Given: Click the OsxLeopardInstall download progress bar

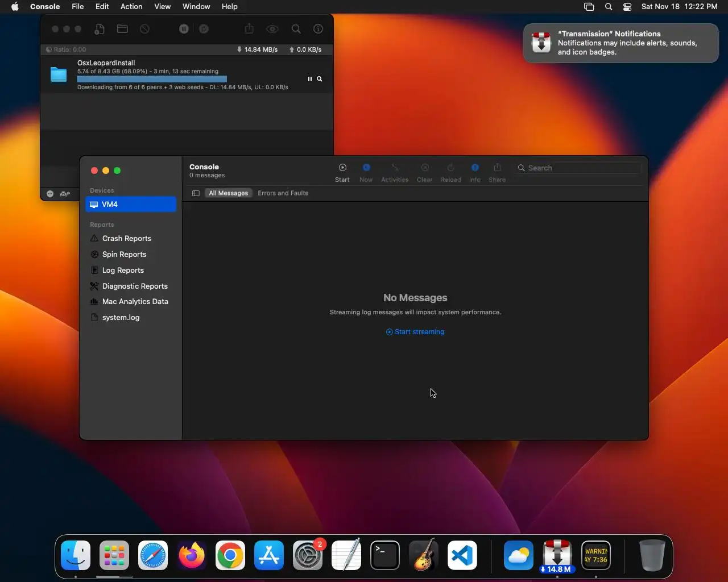Looking at the screenshot, I should pyautogui.click(x=152, y=79).
